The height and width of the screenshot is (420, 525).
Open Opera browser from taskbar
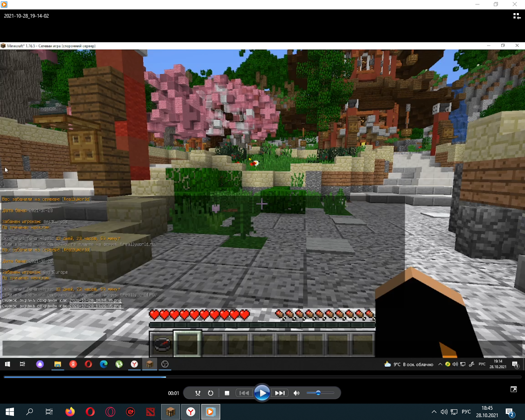(90, 412)
